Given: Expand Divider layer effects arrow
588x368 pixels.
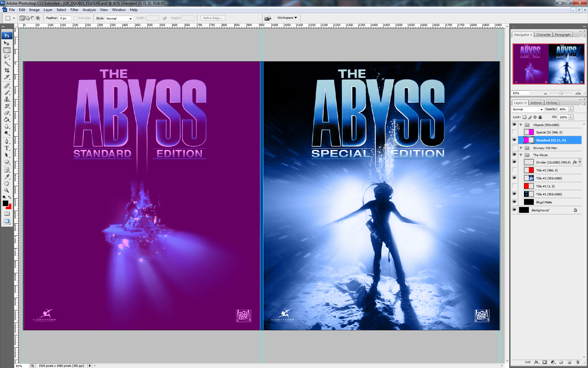Looking at the screenshot, I should (x=580, y=162).
